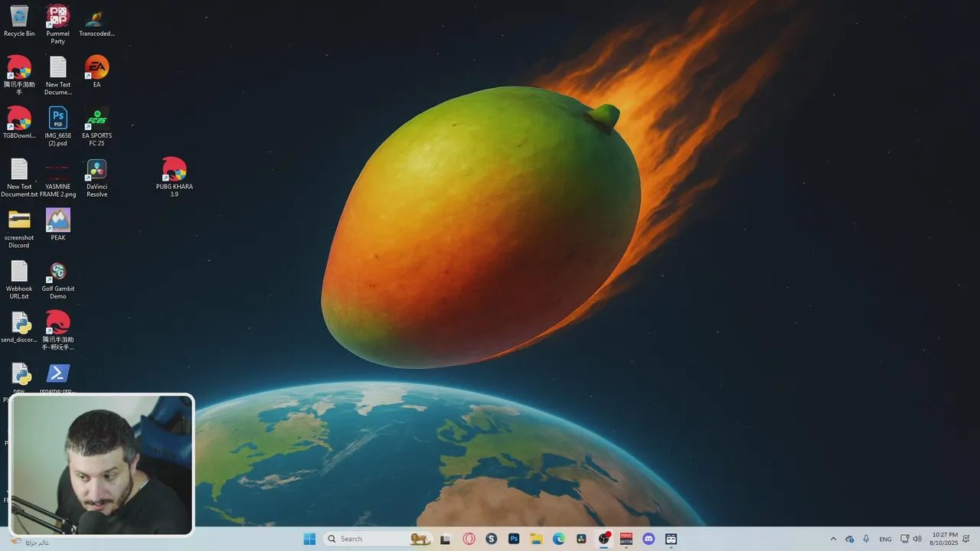Click the microphone tray icon
980x551 pixels.
coord(866,539)
